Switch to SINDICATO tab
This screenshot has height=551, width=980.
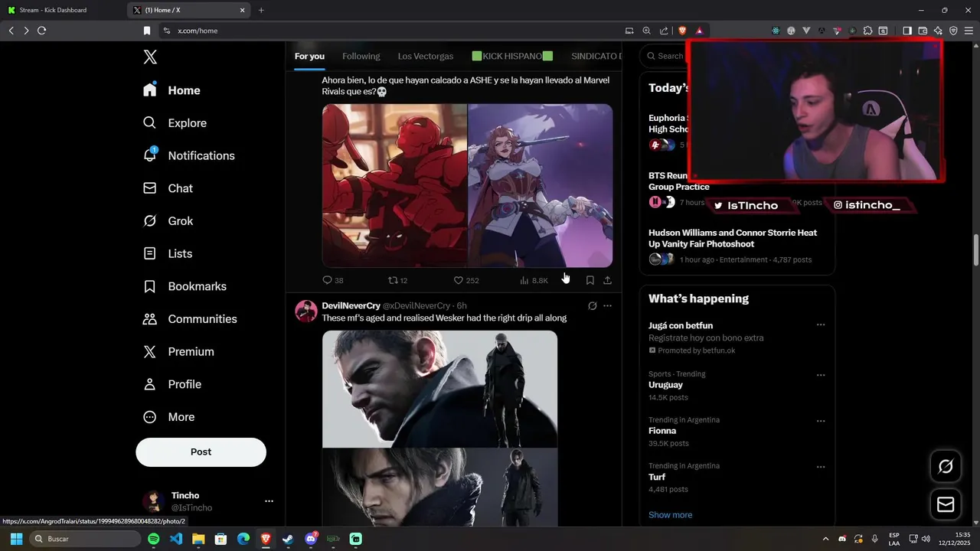pyautogui.click(x=596, y=57)
